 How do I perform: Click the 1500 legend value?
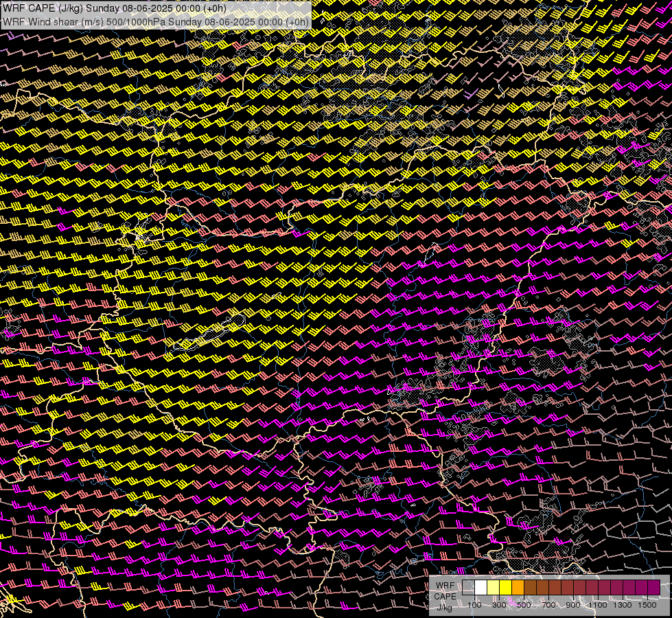[x=647, y=605]
